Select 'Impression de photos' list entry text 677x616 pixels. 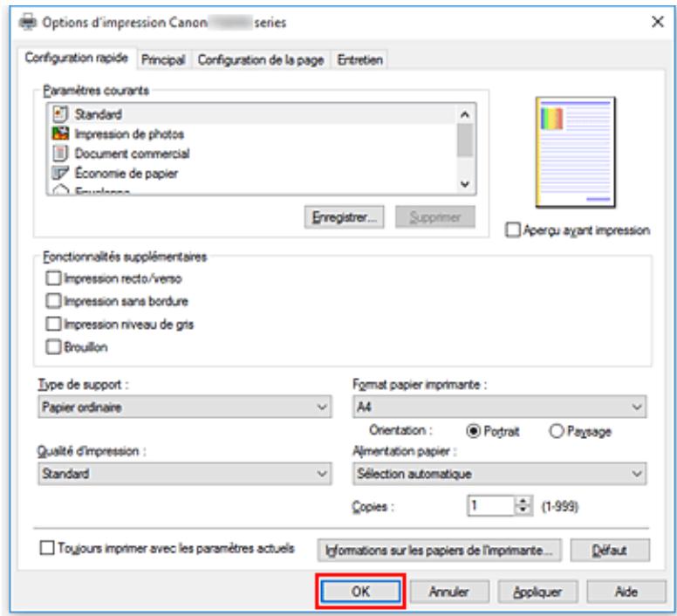[x=129, y=133]
